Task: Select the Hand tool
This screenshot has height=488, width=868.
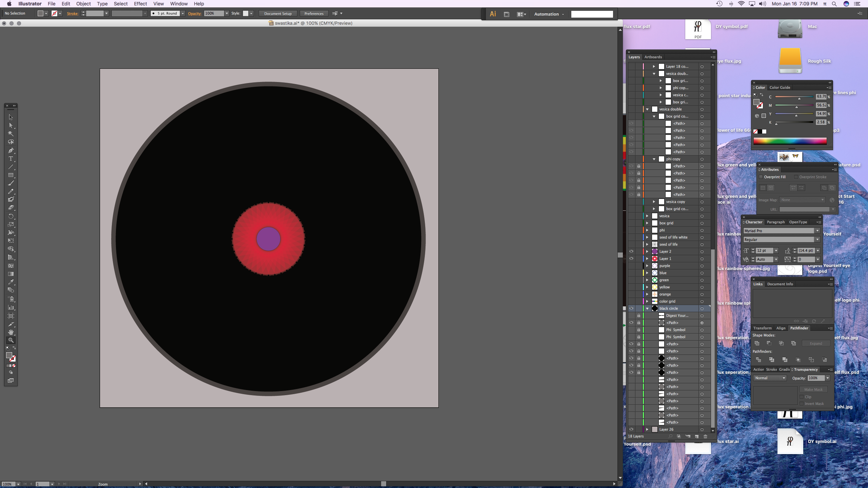Action: click(x=11, y=332)
